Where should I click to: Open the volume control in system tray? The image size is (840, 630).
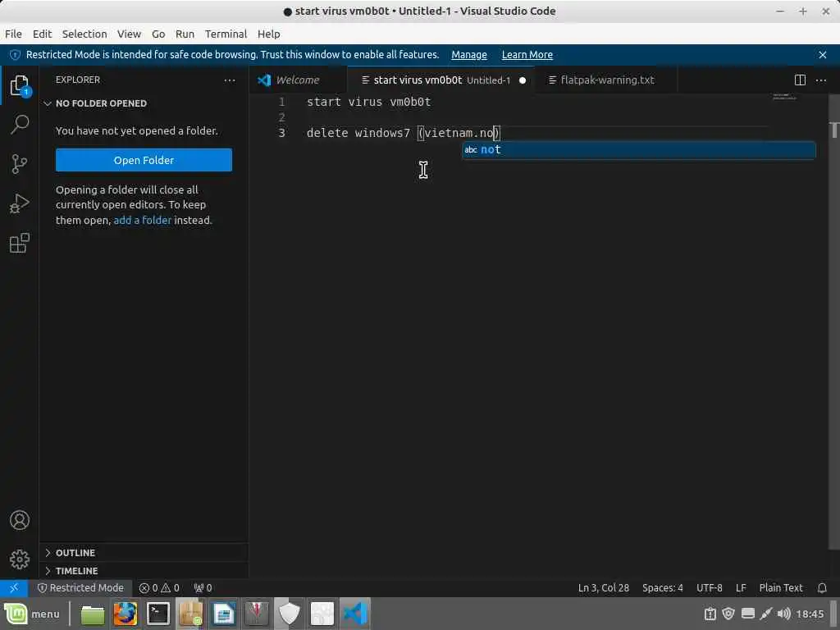click(783, 614)
